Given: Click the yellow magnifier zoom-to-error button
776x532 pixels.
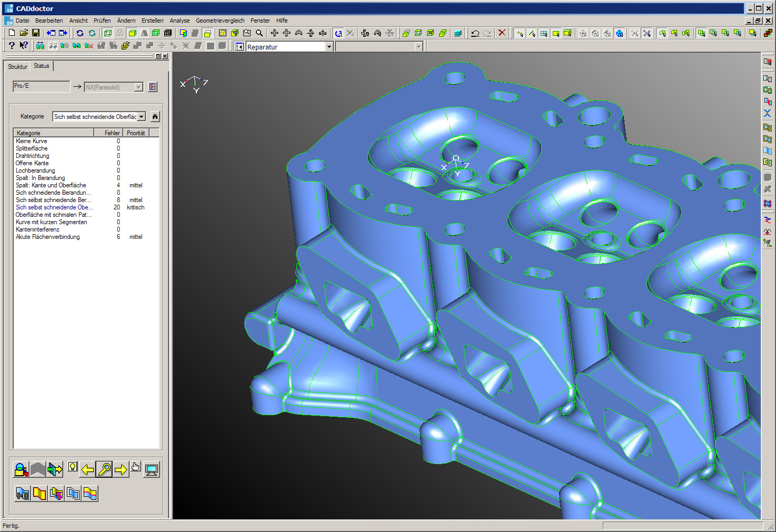Looking at the screenshot, I should tap(105, 469).
